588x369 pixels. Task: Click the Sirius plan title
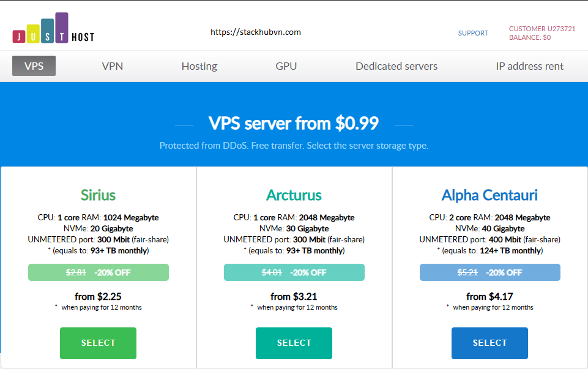pos(99,195)
